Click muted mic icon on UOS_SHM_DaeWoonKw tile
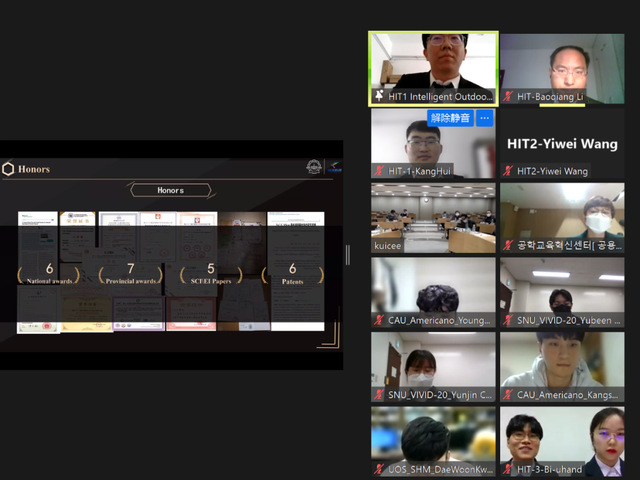This screenshot has width=640, height=480. pyautogui.click(x=379, y=468)
